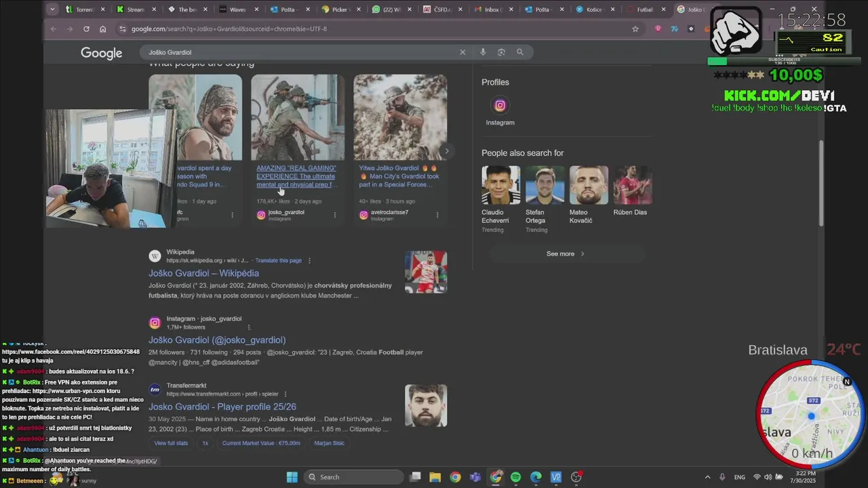This screenshot has width=868, height=488.
Task: Switch to Stream browser tab
Action: (x=137, y=9)
